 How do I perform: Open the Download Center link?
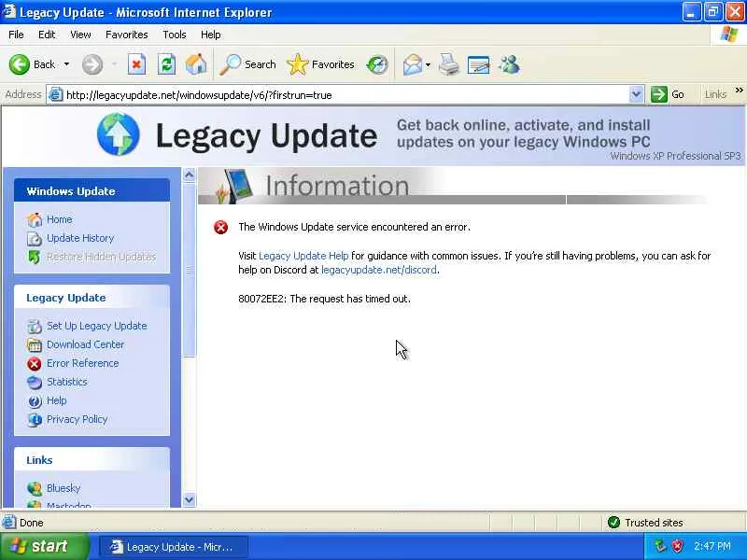[x=85, y=344]
